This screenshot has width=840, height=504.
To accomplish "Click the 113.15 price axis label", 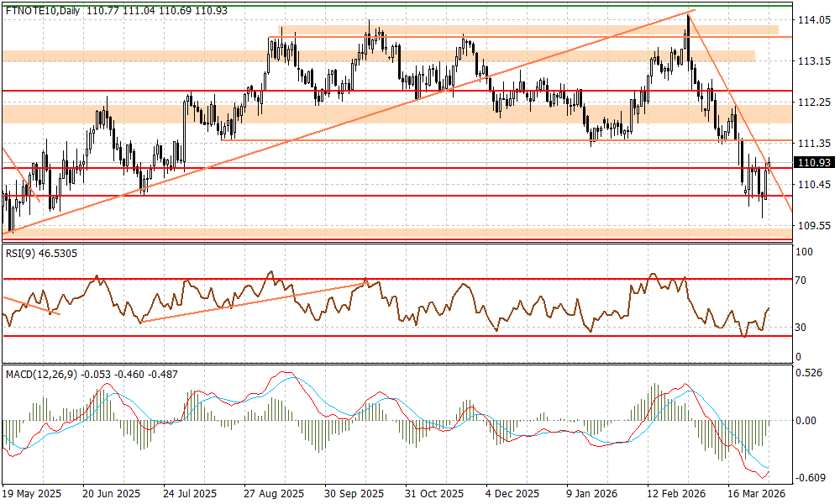I will click(x=812, y=61).
